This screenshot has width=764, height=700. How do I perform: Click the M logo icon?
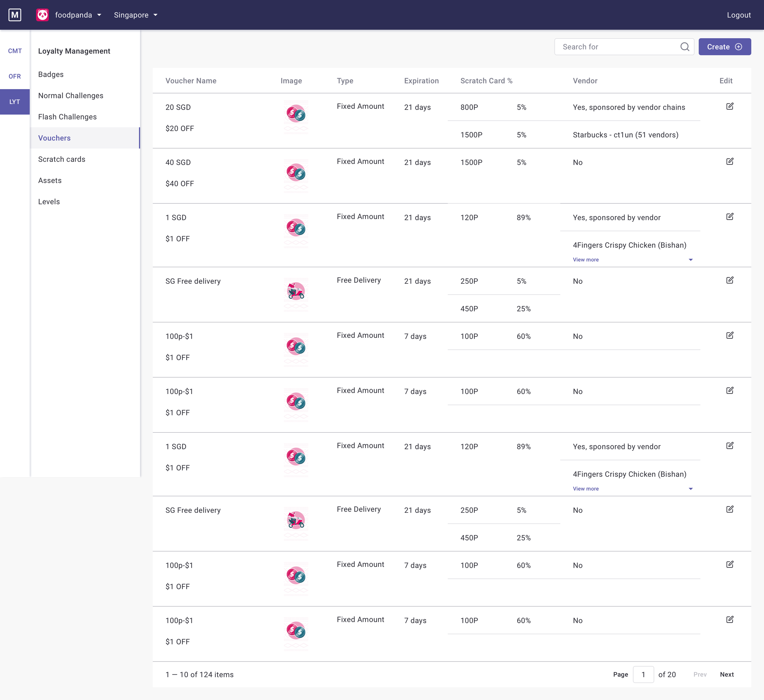click(x=15, y=15)
